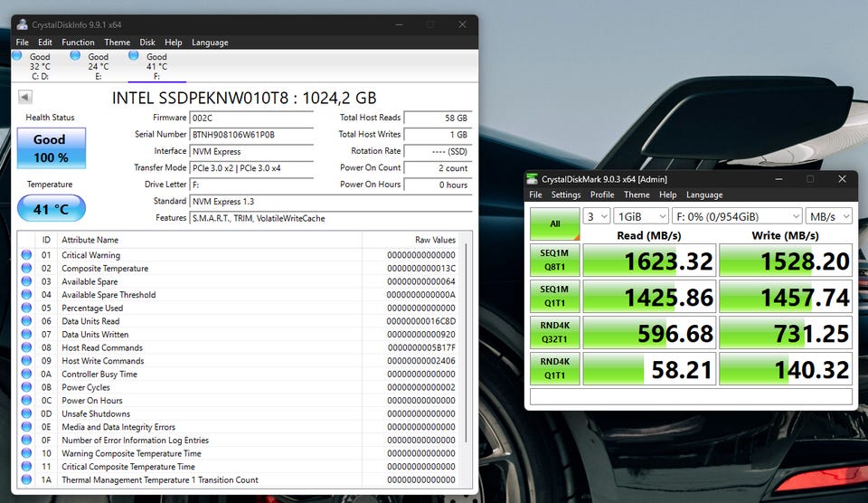The image size is (868, 503).
Task: Click the 596.68 read result
Action: coord(649,332)
